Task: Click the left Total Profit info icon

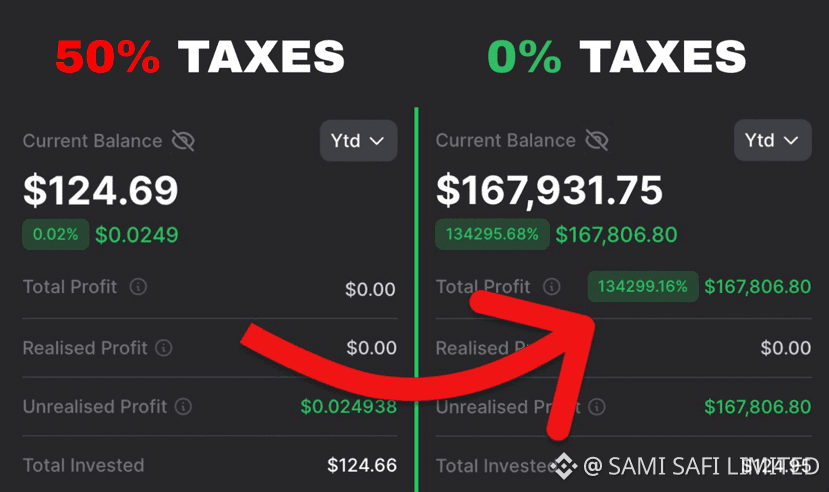Action: pyautogui.click(x=139, y=288)
